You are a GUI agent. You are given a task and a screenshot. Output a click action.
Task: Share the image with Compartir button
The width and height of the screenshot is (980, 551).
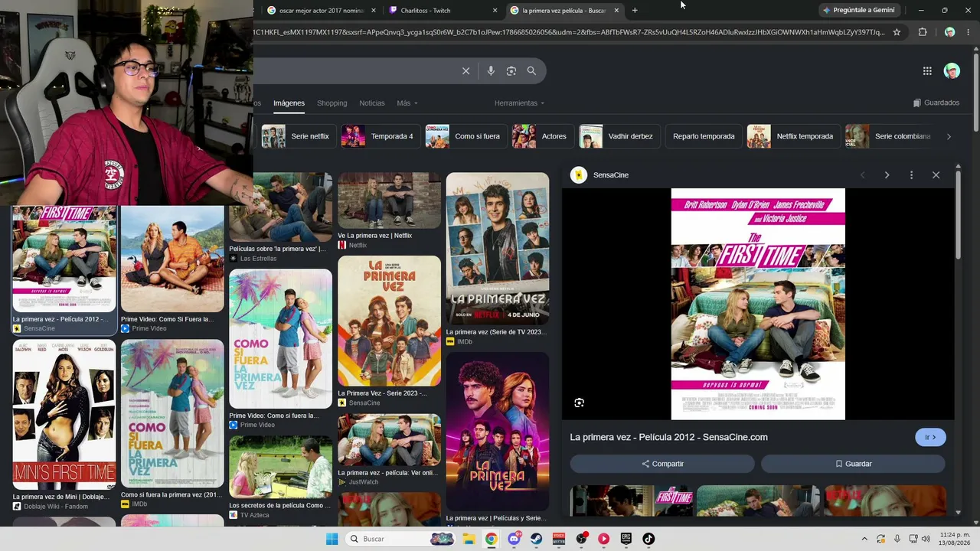click(x=662, y=464)
